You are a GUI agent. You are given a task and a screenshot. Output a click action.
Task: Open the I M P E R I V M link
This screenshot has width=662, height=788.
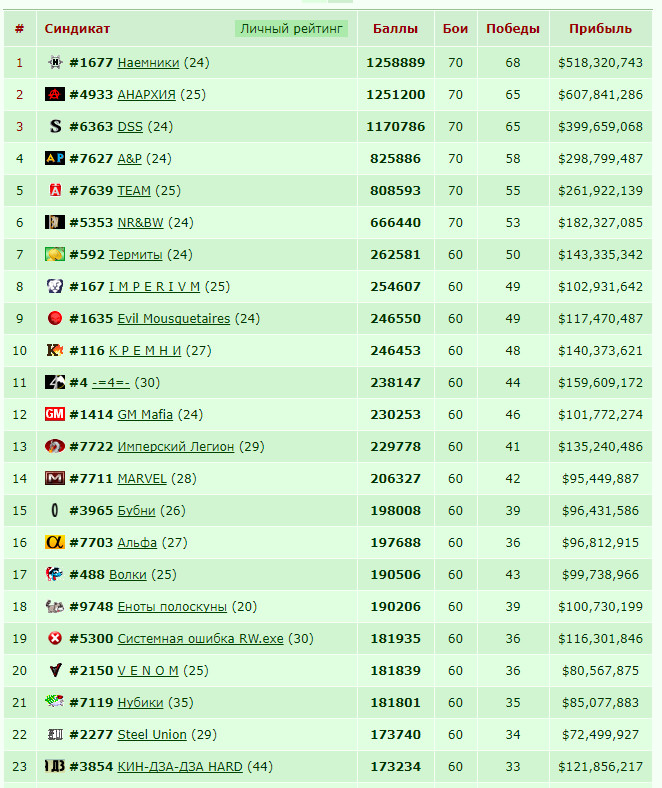[154, 286]
